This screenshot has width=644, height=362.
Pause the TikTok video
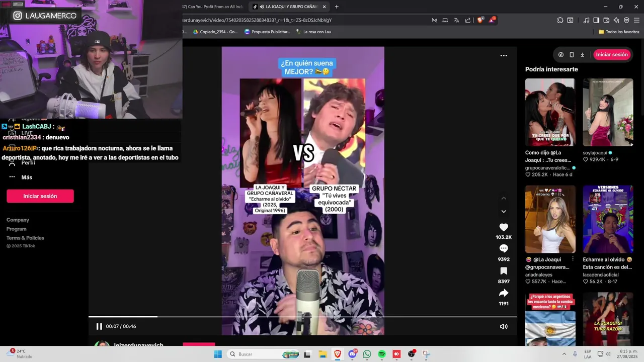(99, 326)
